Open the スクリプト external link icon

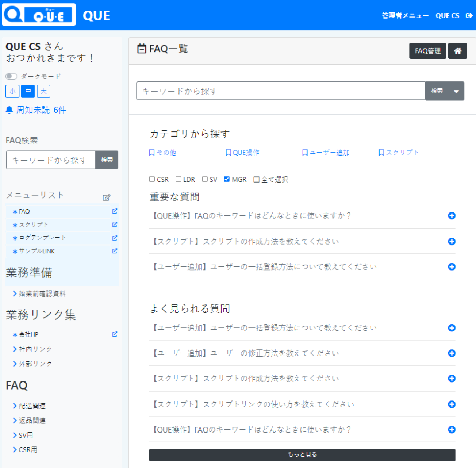[x=115, y=225]
